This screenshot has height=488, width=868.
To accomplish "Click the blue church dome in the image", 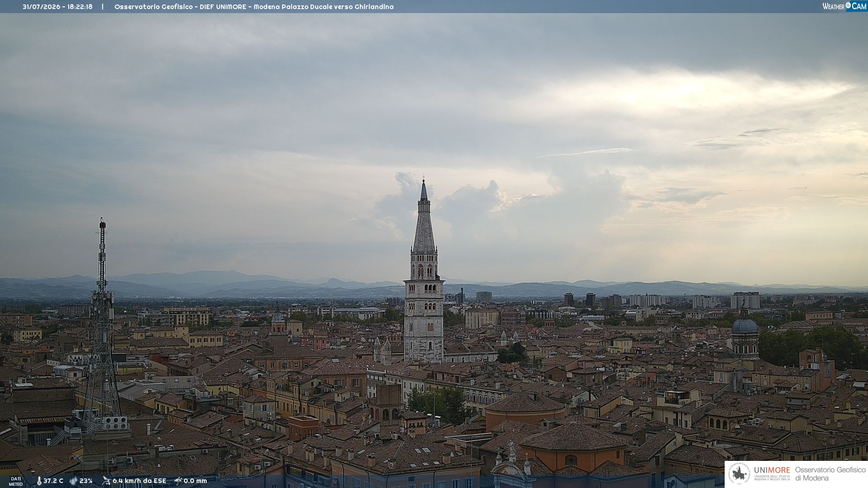I will tap(744, 325).
